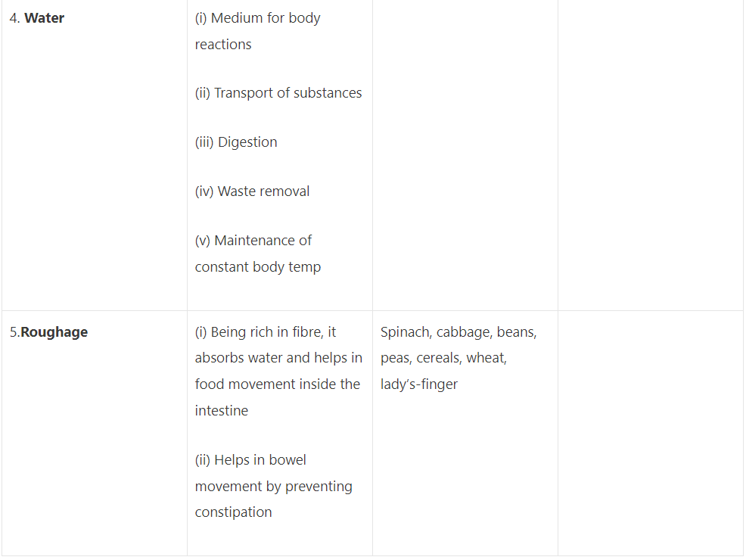Click the empty last-column cell in Roughage row
The height and width of the screenshot is (560, 746).
[x=650, y=433]
